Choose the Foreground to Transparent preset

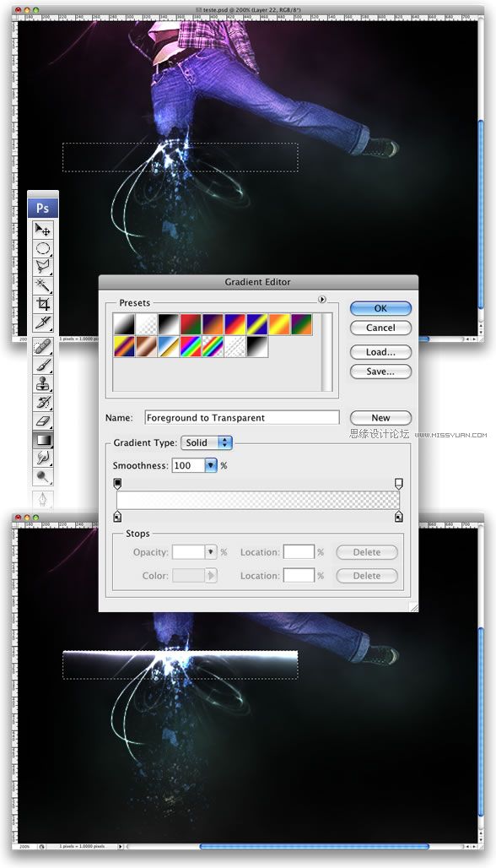coord(146,324)
